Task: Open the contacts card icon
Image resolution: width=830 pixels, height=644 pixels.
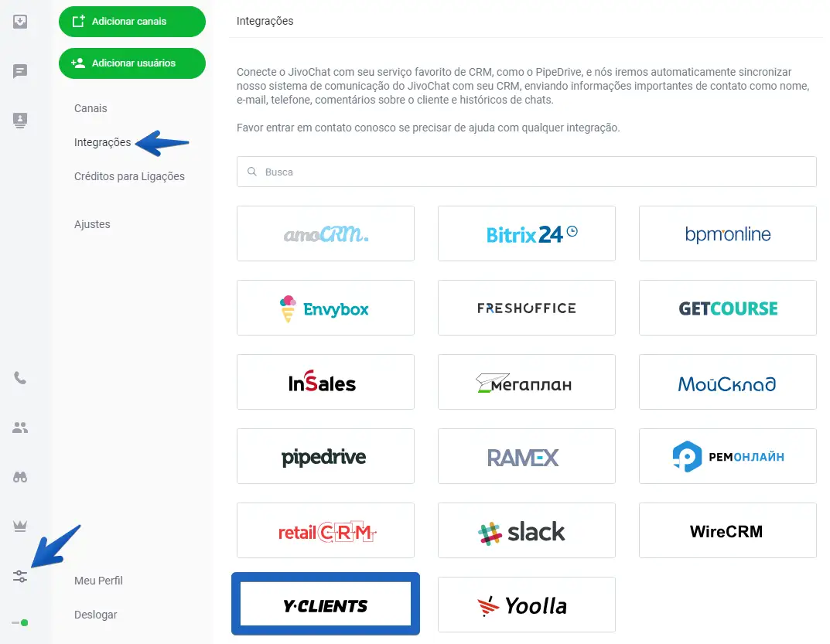Action: pos(20,120)
